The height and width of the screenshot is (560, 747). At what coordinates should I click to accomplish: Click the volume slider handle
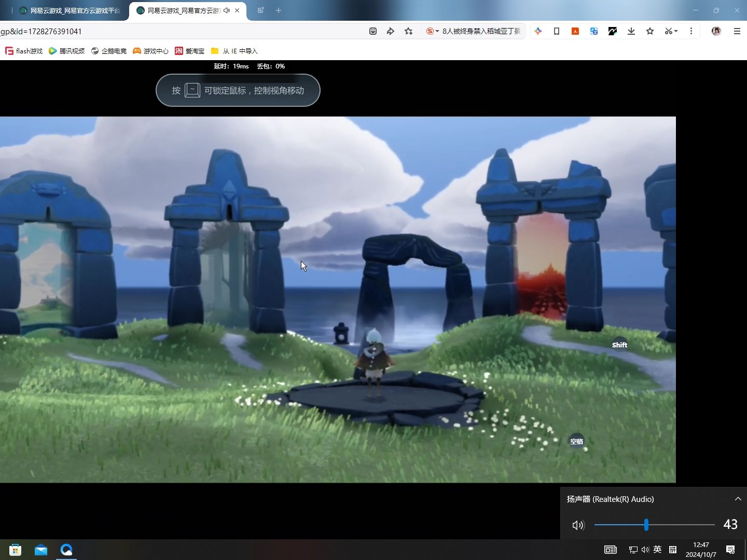click(x=646, y=525)
